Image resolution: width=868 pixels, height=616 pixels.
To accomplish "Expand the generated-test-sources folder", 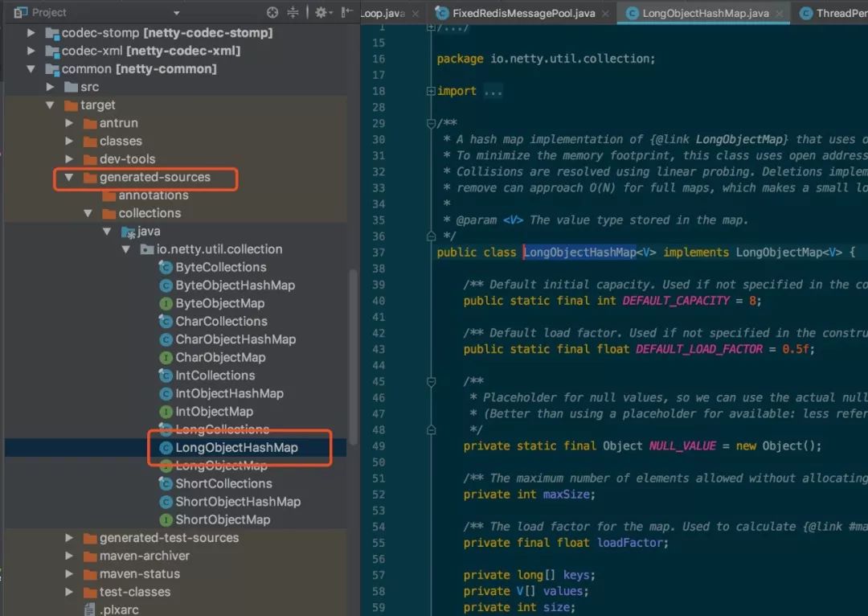I will pos(68,538).
